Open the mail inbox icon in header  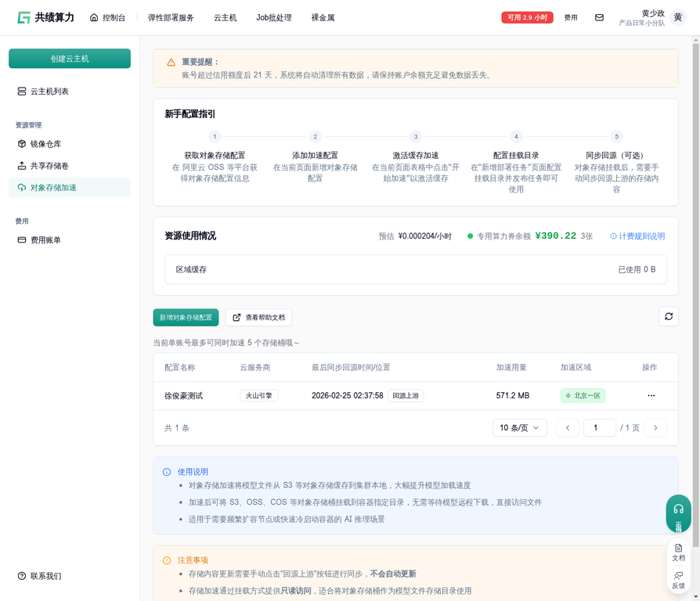click(x=599, y=17)
